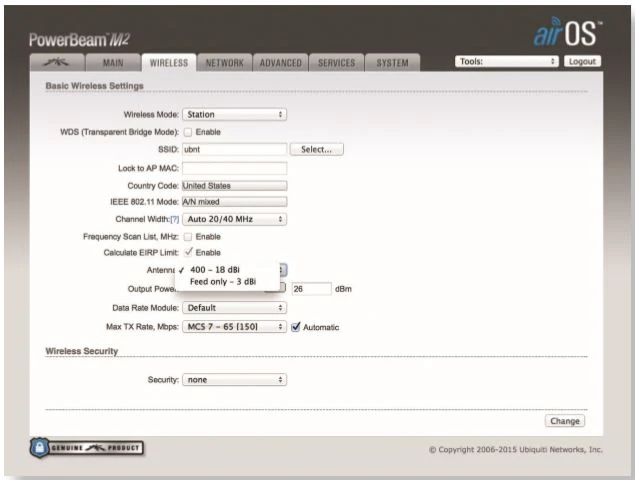635x480 pixels.
Task: Open the Data Rate Module dropdown
Action: pos(234,308)
